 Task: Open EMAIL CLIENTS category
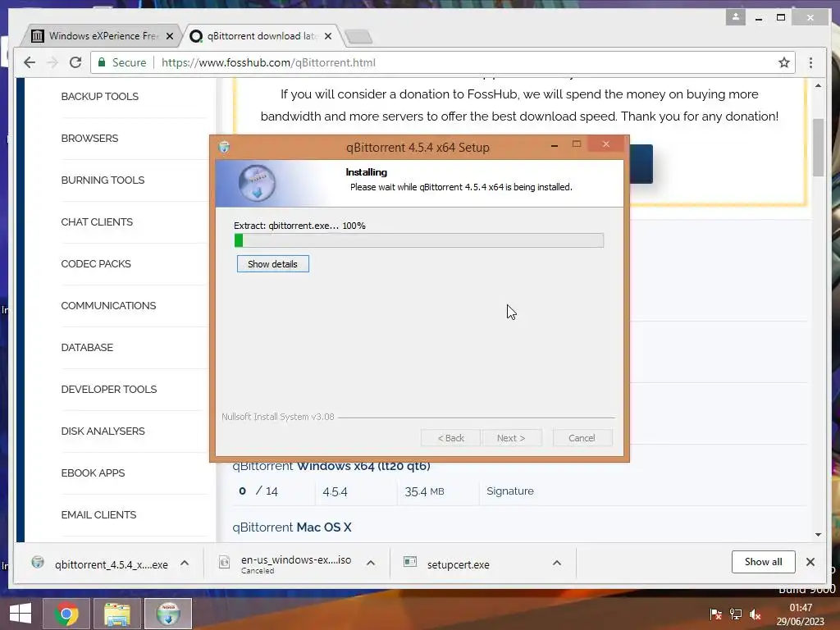(98, 514)
